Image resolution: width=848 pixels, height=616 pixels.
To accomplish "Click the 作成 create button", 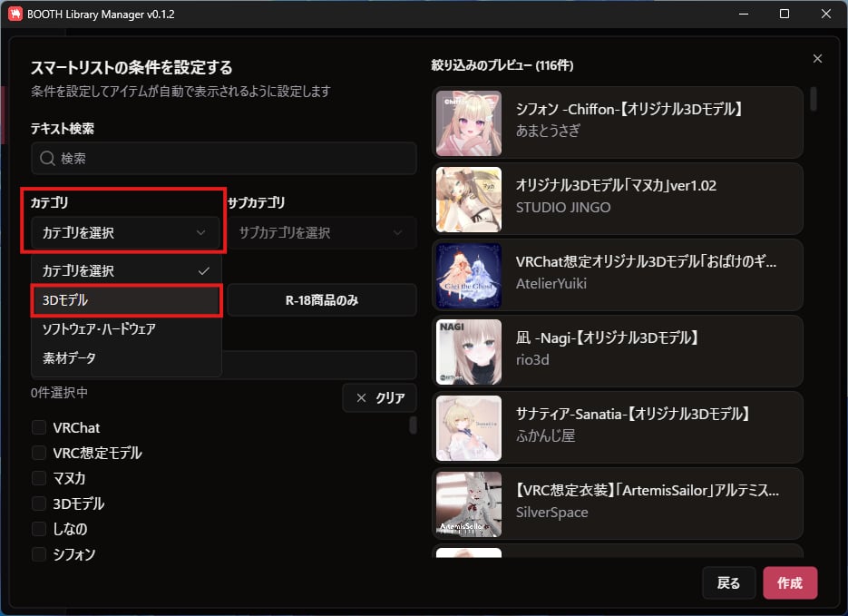I will point(790,583).
